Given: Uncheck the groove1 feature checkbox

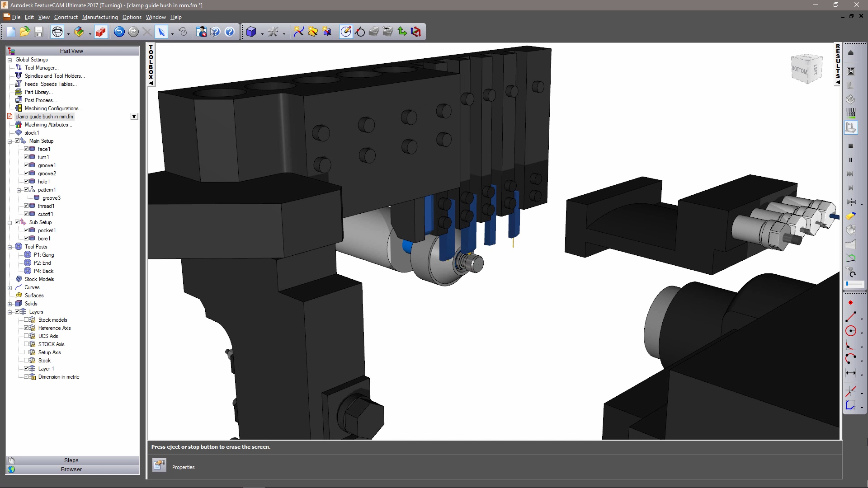Looking at the screenshot, I should [x=26, y=165].
